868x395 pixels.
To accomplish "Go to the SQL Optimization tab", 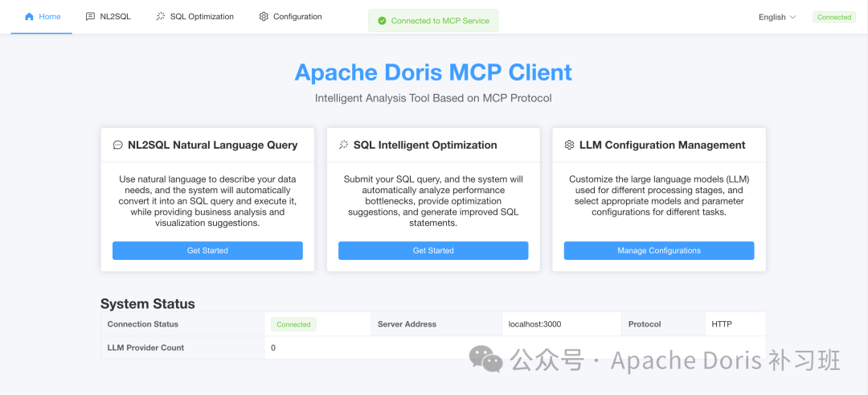I will click(x=194, y=17).
